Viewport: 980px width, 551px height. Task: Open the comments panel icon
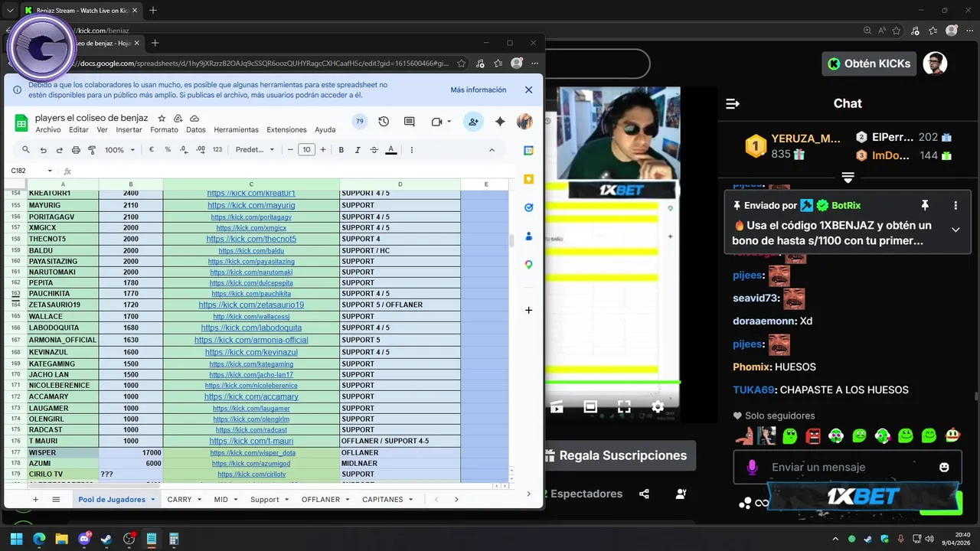[x=410, y=122]
